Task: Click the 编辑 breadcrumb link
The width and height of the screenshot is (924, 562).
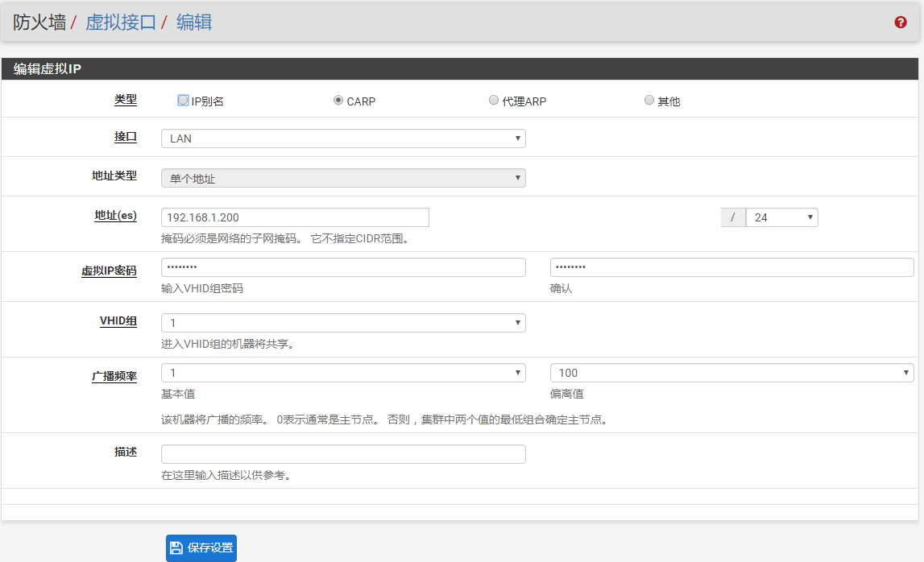Action: 194,23
